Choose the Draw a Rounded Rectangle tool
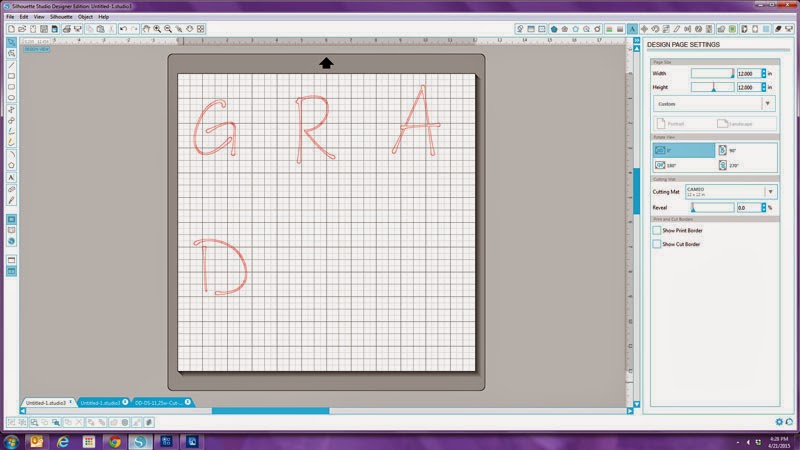Image resolution: width=800 pixels, height=450 pixels. click(x=11, y=87)
